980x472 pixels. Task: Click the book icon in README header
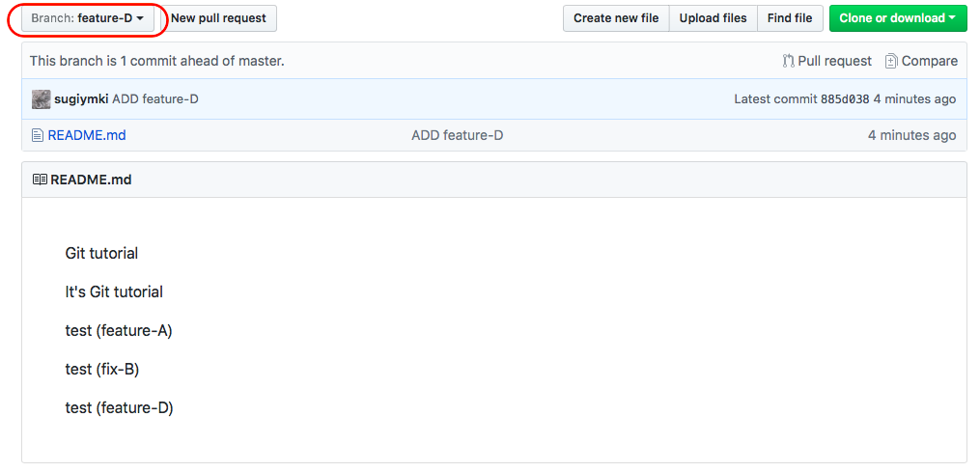coord(40,180)
